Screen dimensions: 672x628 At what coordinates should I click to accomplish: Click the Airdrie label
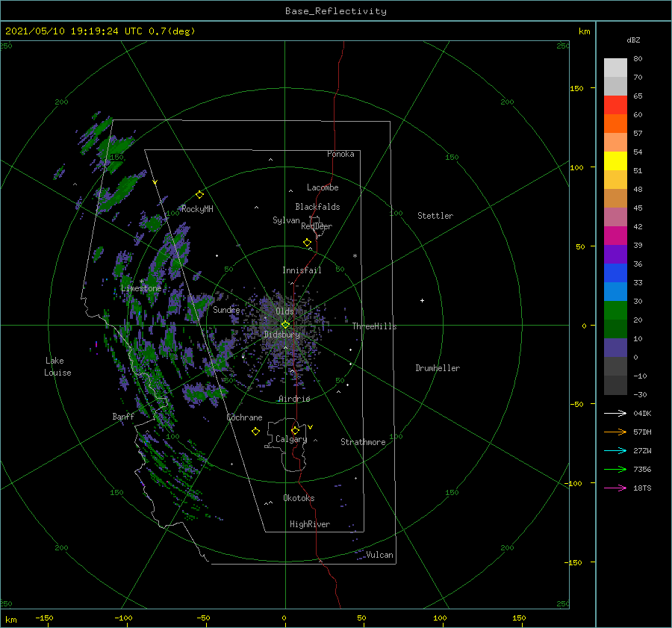[x=294, y=399]
